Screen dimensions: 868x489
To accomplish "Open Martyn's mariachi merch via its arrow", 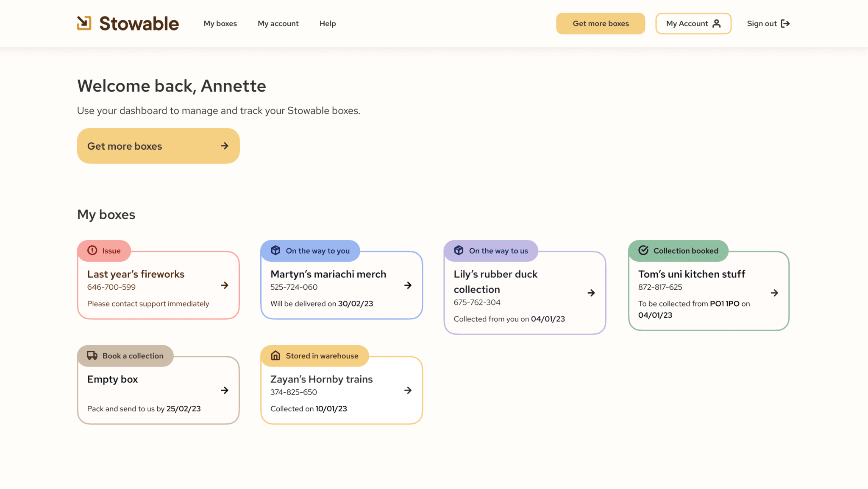I will pos(408,285).
